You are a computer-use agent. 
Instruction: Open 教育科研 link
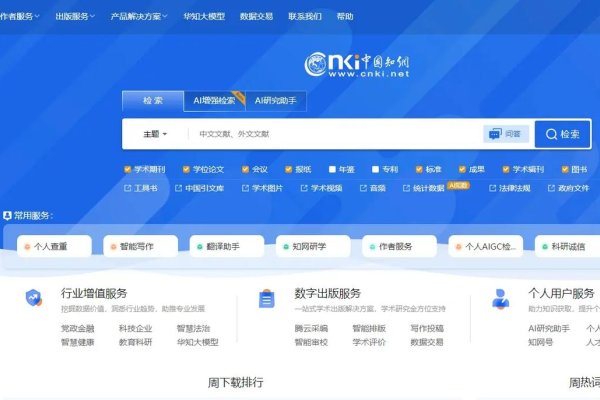(x=135, y=342)
